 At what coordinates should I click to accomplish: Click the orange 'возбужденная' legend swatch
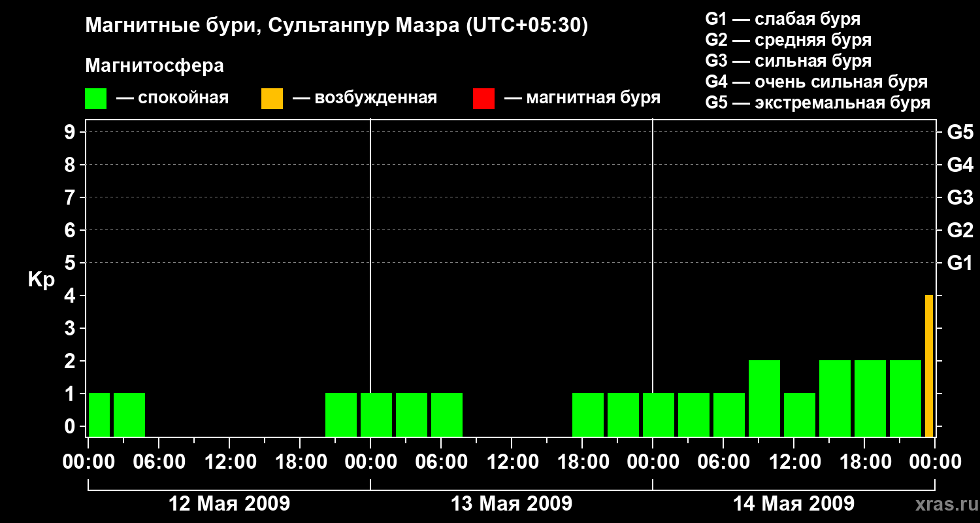click(272, 99)
